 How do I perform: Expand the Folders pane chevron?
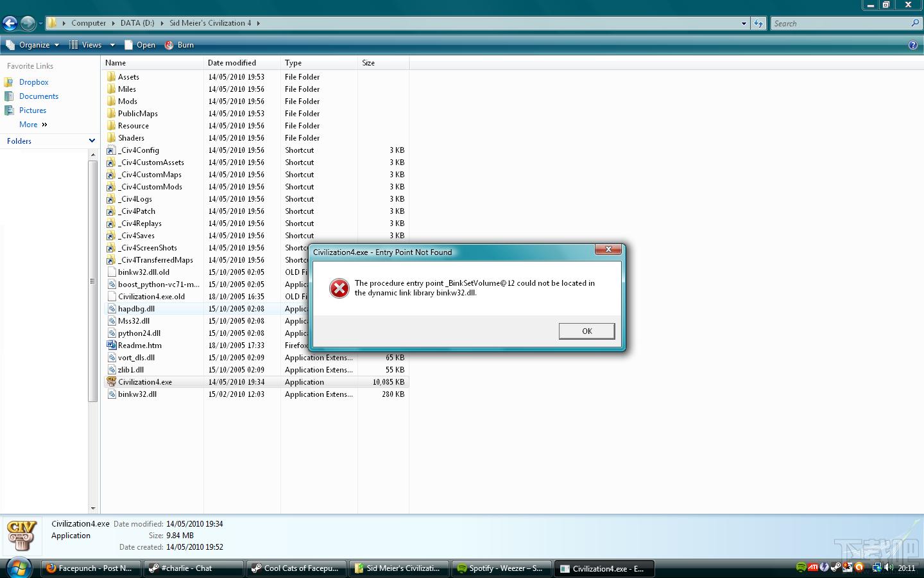click(92, 141)
